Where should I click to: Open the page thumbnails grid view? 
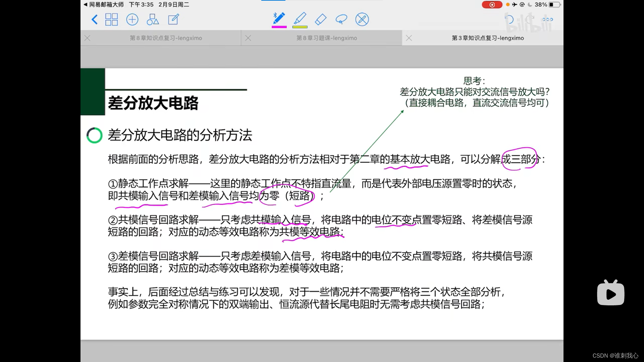coord(111,19)
